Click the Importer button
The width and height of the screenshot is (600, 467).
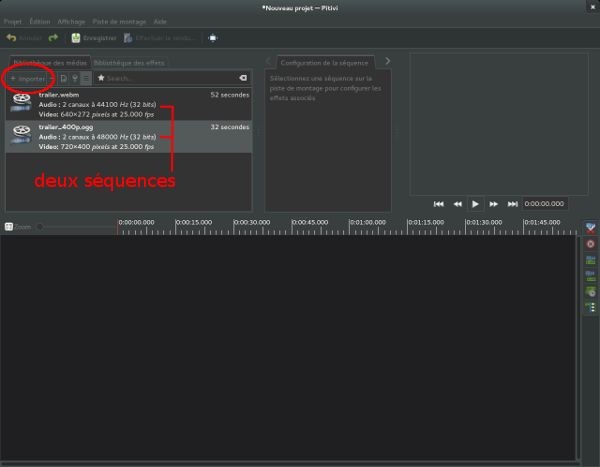pyautogui.click(x=29, y=77)
